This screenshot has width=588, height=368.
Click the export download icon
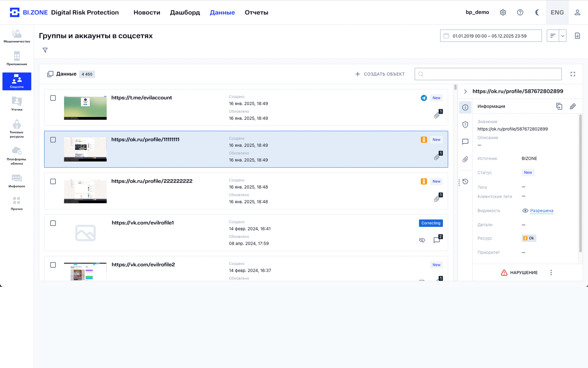(577, 36)
